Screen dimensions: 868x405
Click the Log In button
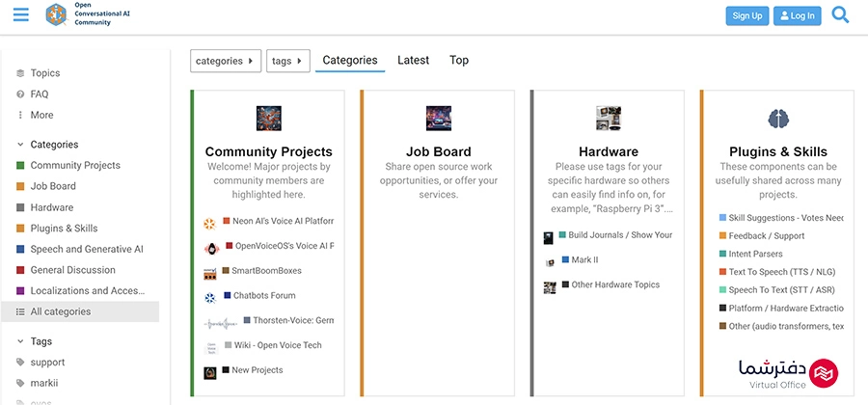point(797,15)
